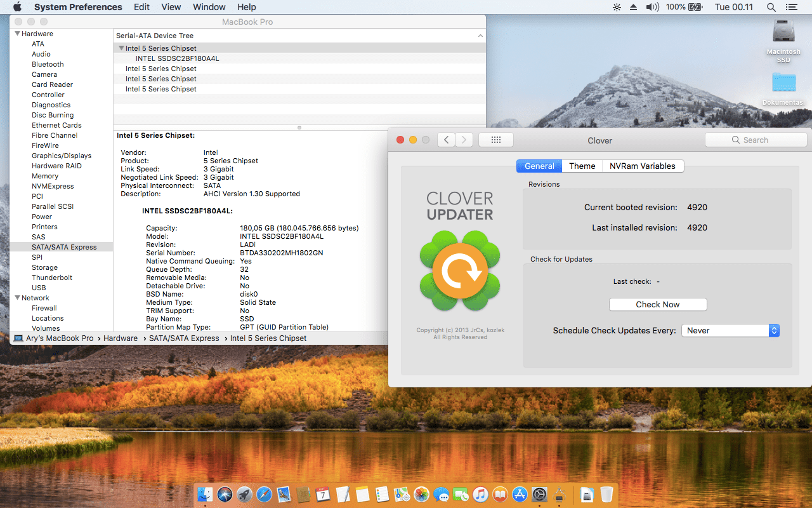Open Notification Center from menu bar
The image size is (812, 508).
coord(791,7)
